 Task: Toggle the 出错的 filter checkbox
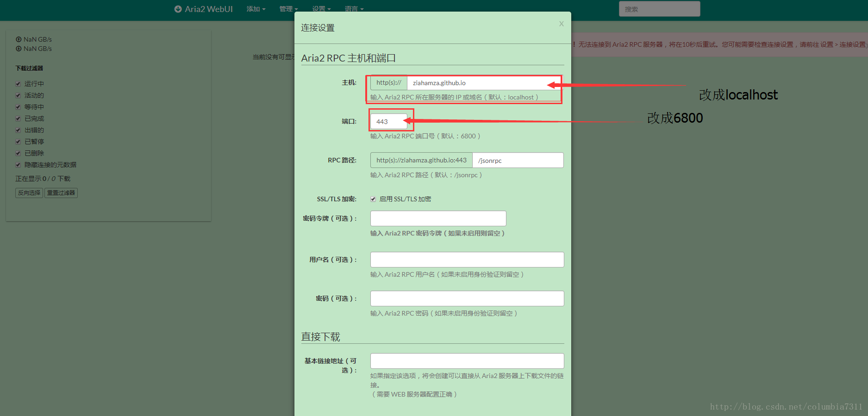tap(18, 130)
